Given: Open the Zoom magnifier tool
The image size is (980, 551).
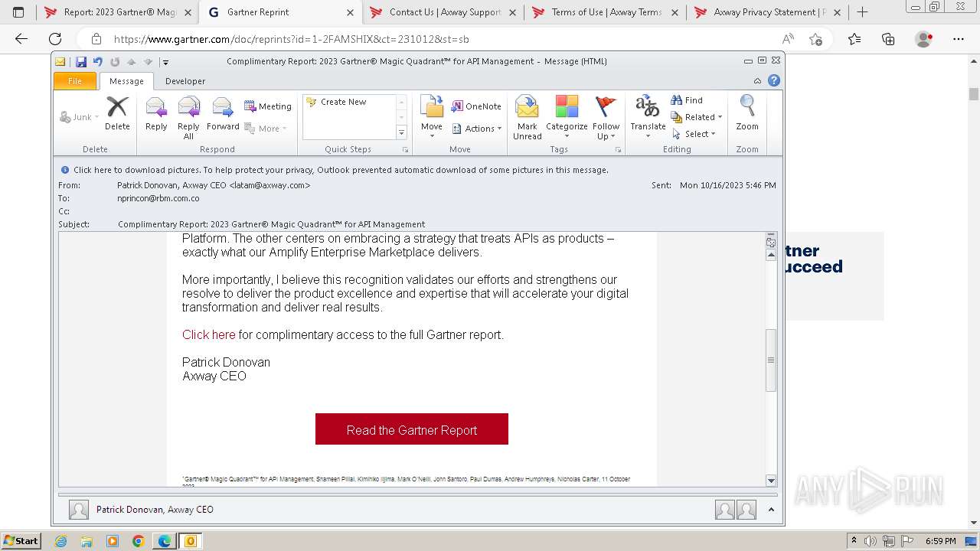Looking at the screenshot, I should tap(747, 115).
